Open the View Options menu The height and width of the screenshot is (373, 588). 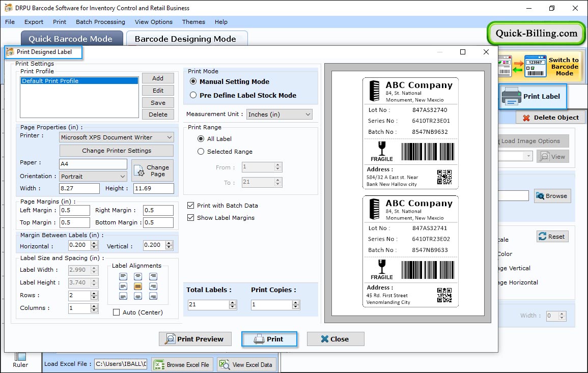[154, 22]
